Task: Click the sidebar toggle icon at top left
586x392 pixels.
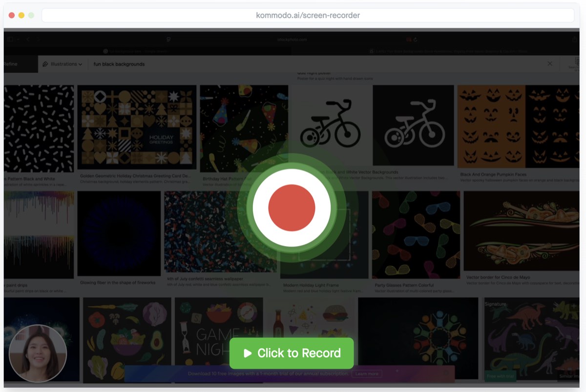Action: pyautogui.click(x=10, y=39)
